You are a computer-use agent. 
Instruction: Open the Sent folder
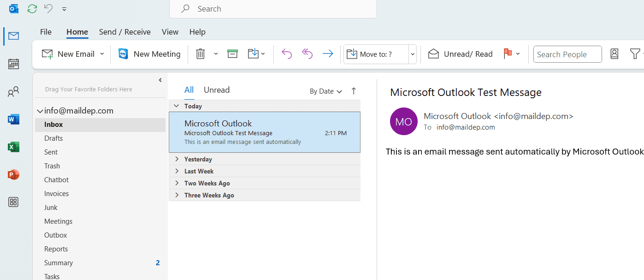[x=100, y=152]
